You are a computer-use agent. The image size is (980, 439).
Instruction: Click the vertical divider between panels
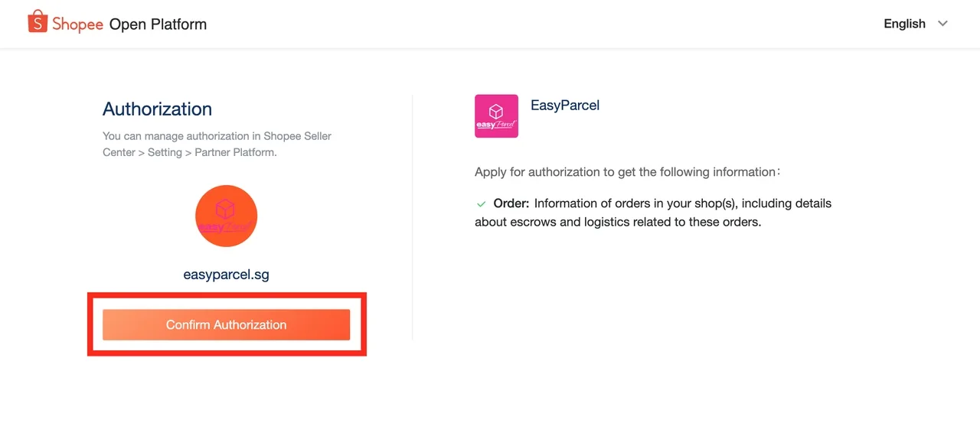click(x=413, y=218)
